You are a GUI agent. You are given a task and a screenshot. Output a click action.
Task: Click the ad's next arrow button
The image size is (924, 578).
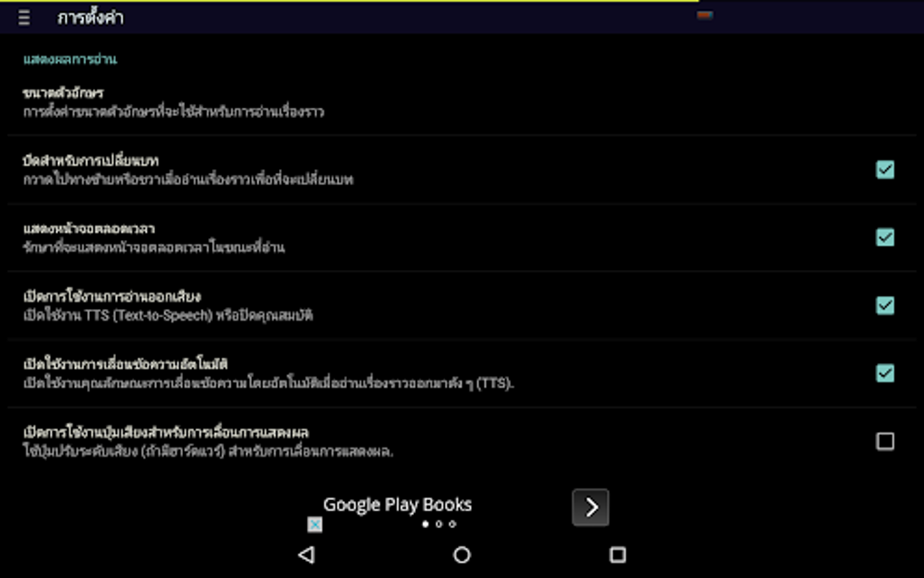[x=591, y=507]
